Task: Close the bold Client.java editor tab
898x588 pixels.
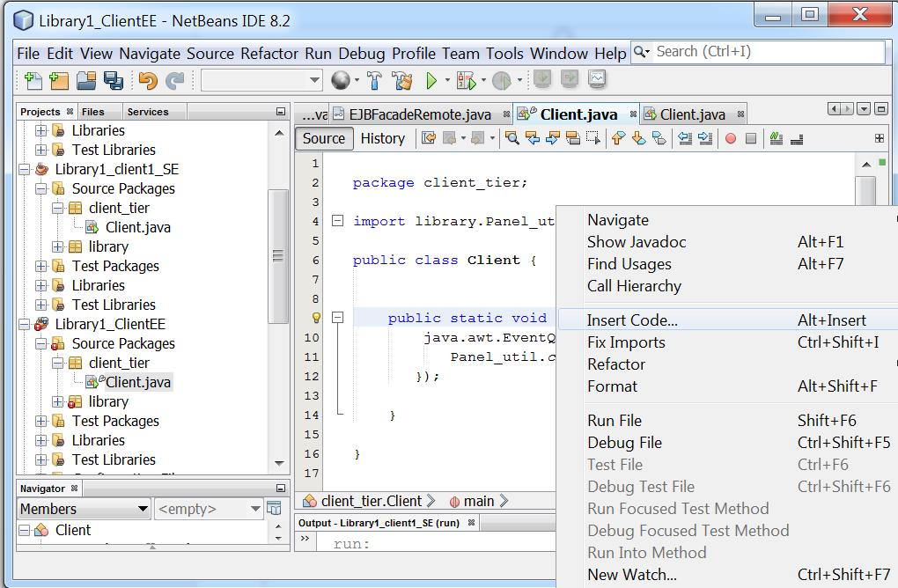Action: 633,114
